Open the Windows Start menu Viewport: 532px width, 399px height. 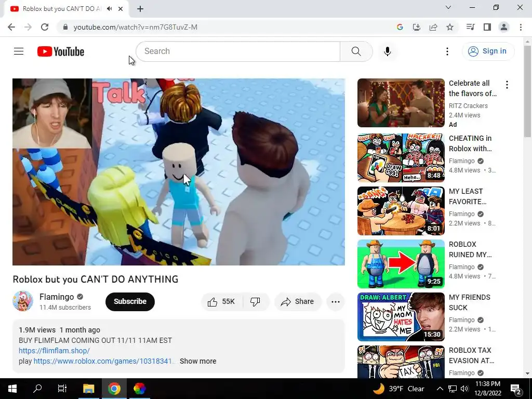(12, 389)
